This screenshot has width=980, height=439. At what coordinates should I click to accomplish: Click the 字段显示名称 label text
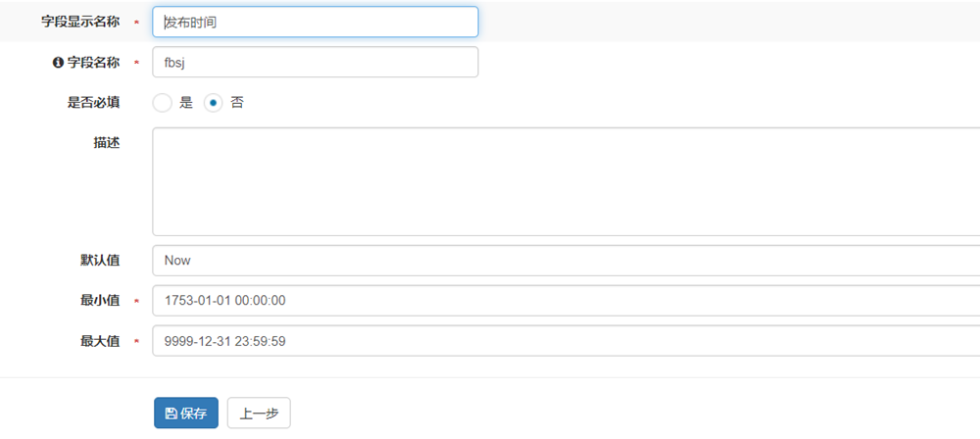(80, 22)
